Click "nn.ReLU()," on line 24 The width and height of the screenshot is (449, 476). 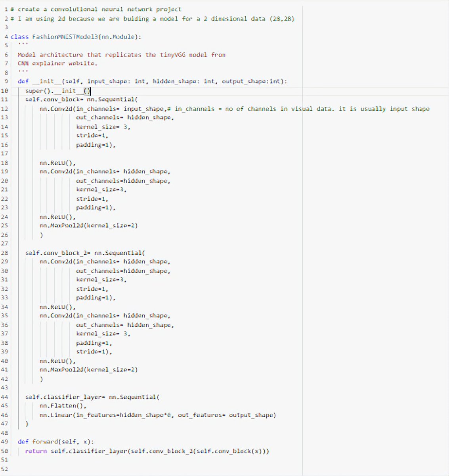(x=57, y=217)
